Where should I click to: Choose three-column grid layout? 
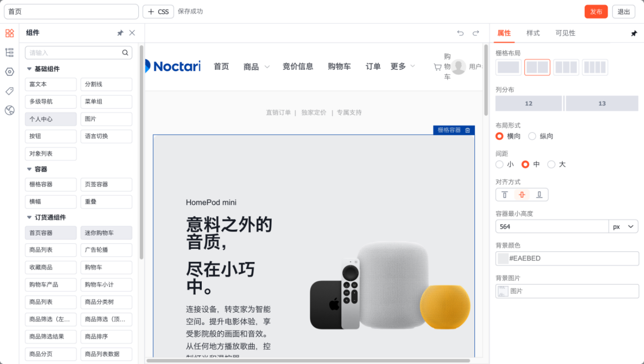(566, 67)
